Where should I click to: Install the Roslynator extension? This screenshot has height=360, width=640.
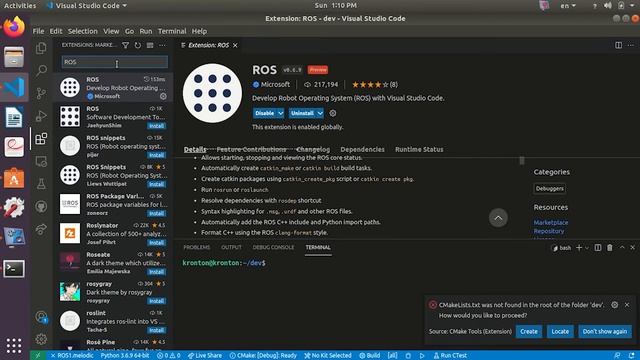pos(156,242)
